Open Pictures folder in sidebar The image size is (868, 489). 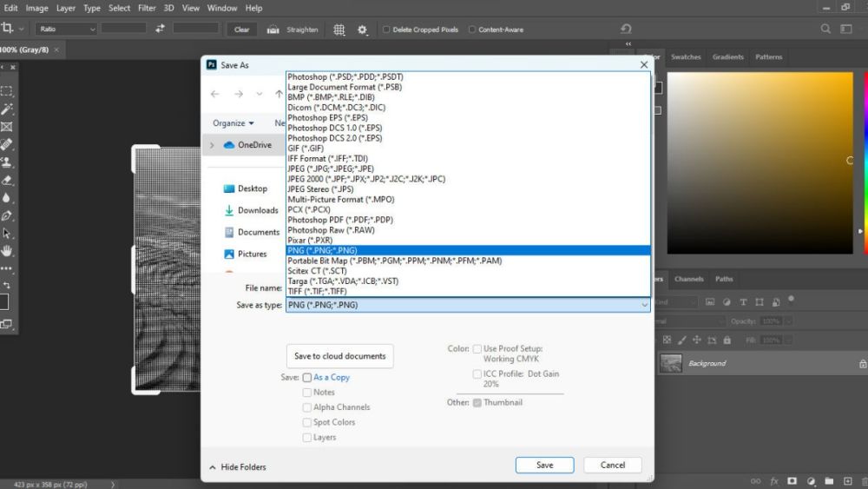tap(246, 254)
